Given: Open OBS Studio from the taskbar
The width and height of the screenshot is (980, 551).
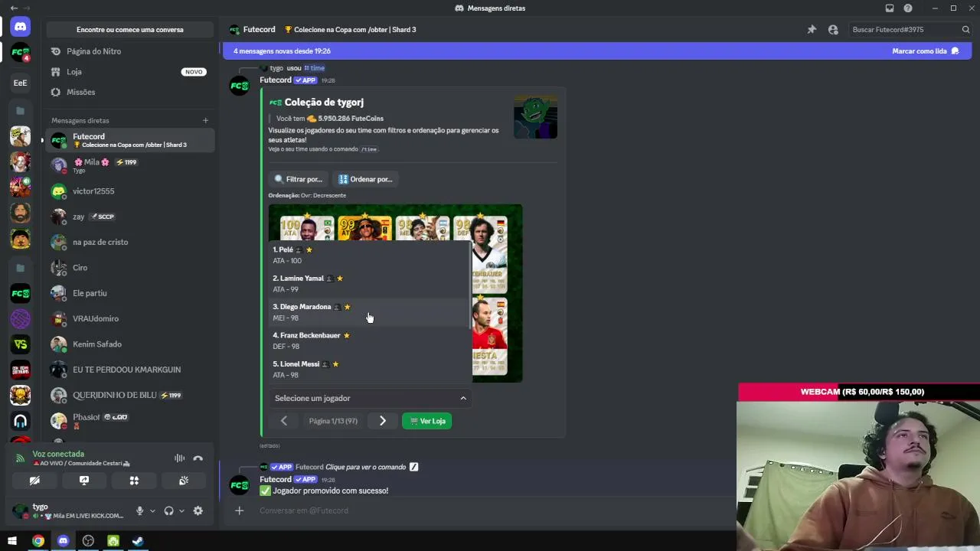Looking at the screenshot, I should [x=88, y=541].
